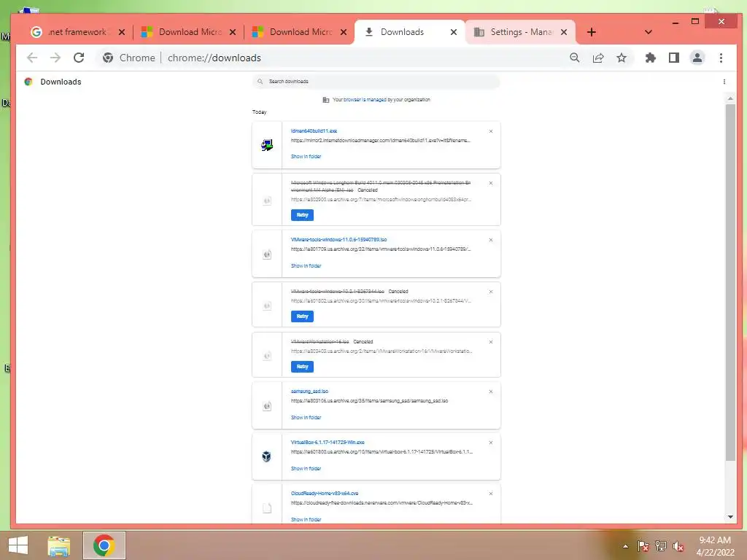Toggle the side panel icon
This screenshot has width=747, height=560.
[673, 58]
